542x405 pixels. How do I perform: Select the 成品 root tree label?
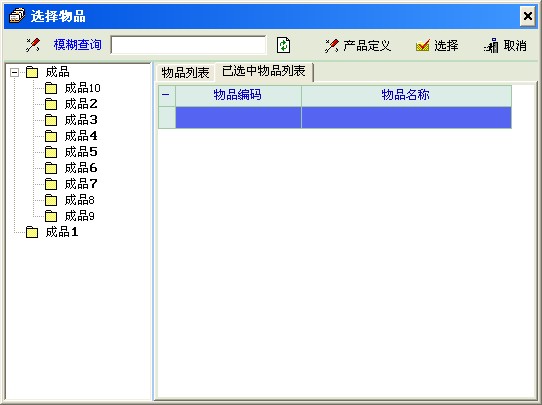(57, 72)
